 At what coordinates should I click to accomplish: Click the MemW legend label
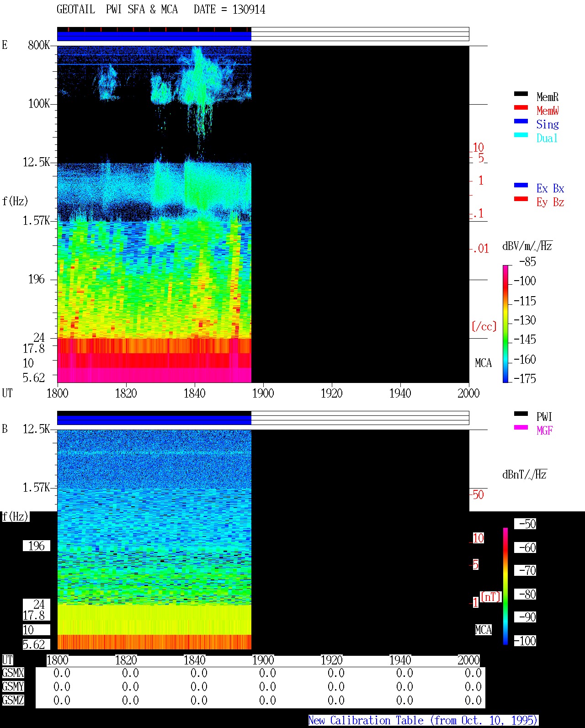pyautogui.click(x=548, y=111)
